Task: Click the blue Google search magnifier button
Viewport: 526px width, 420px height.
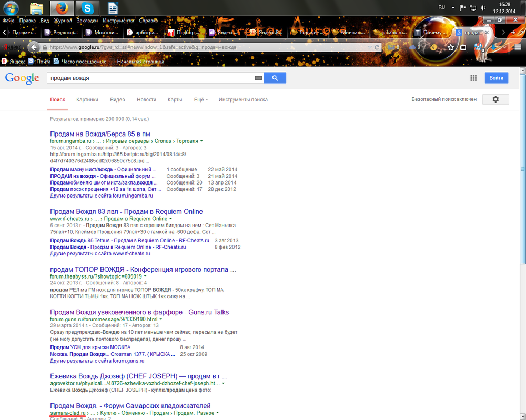Action: point(275,78)
